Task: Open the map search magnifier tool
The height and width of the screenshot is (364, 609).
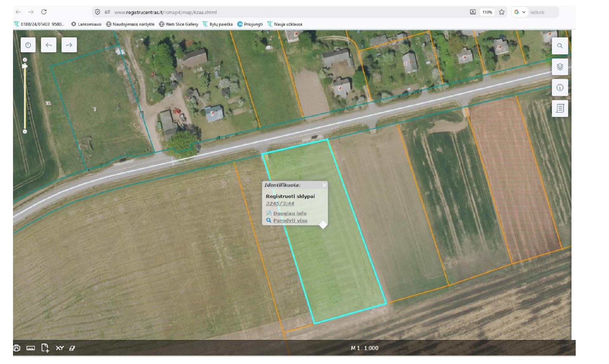Action: coord(560,46)
